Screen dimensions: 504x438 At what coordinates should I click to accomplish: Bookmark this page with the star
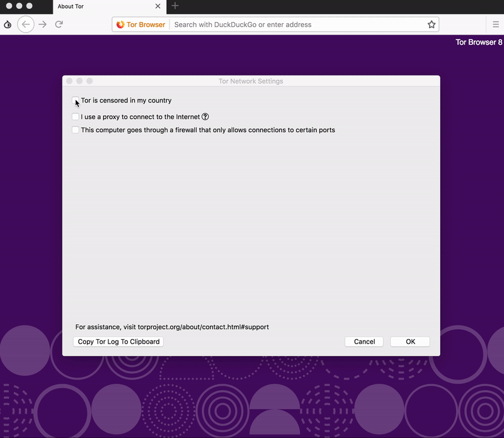432,24
